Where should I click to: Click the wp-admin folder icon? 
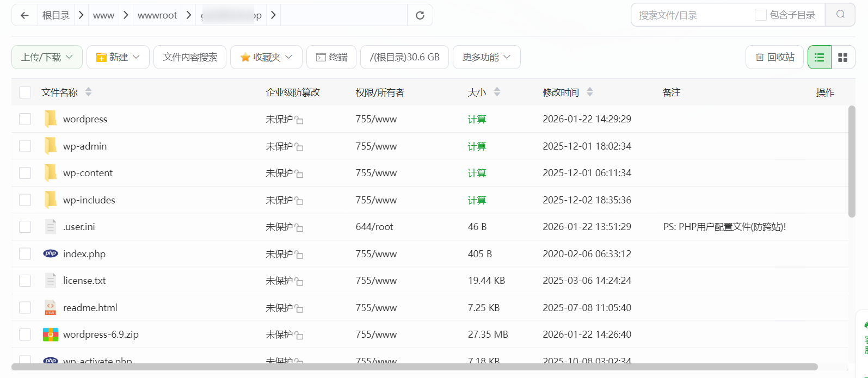point(51,146)
